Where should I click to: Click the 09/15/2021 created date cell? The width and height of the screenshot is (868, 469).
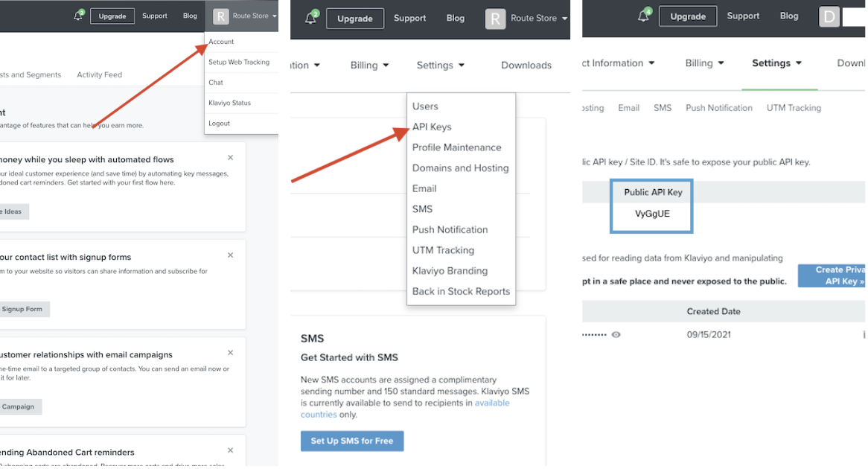(709, 334)
